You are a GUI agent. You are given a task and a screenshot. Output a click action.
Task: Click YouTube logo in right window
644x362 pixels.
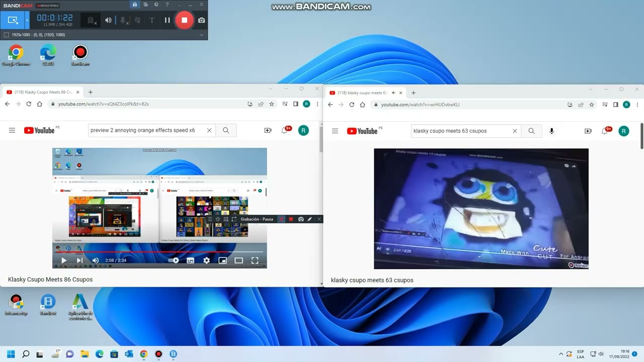pyautogui.click(x=362, y=131)
